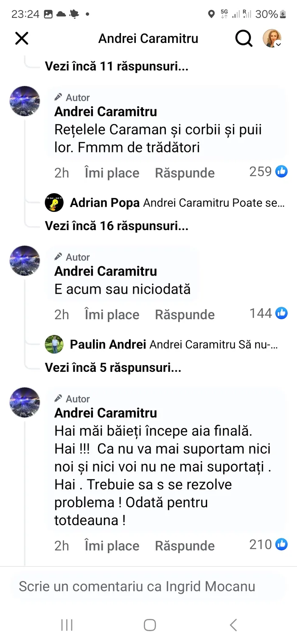Tap the 'Scrie un comentariu' input field

coord(137,586)
